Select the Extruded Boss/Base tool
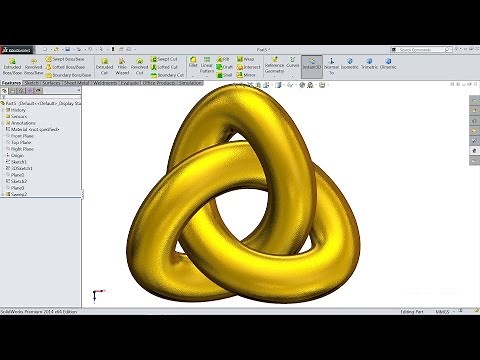Viewport: 480px width, 360px height. [x=12, y=66]
